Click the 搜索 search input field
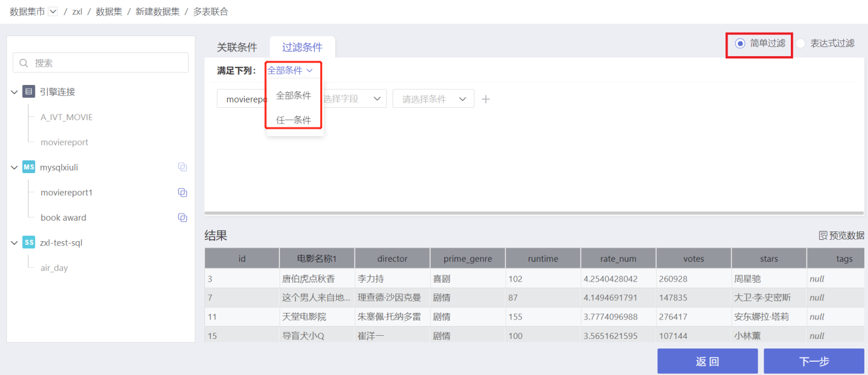868x375 pixels. (x=101, y=63)
